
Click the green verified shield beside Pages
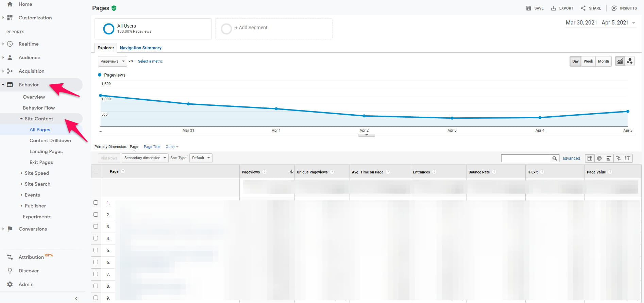coord(114,8)
